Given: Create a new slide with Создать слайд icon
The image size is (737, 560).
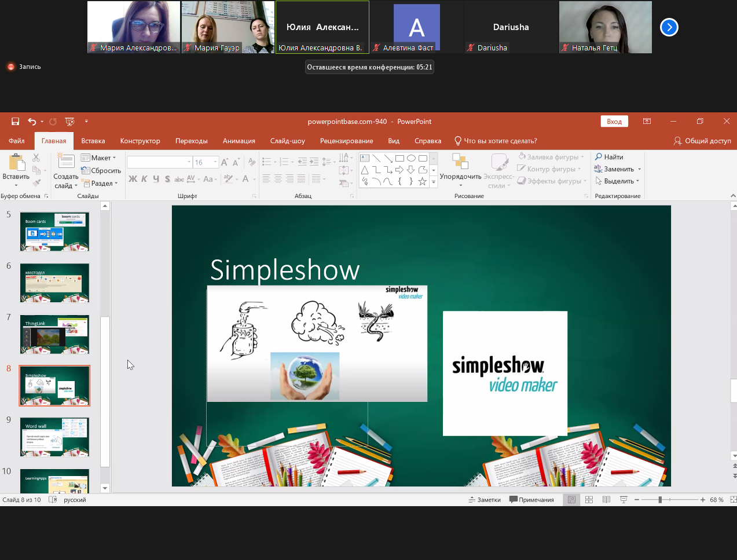Looking at the screenshot, I should pyautogui.click(x=65, y=162).
